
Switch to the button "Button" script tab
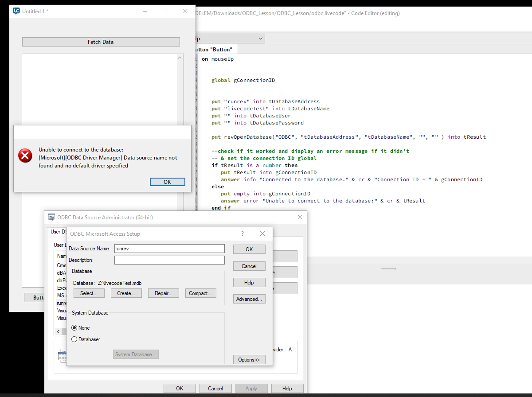[x=215, y=50]
